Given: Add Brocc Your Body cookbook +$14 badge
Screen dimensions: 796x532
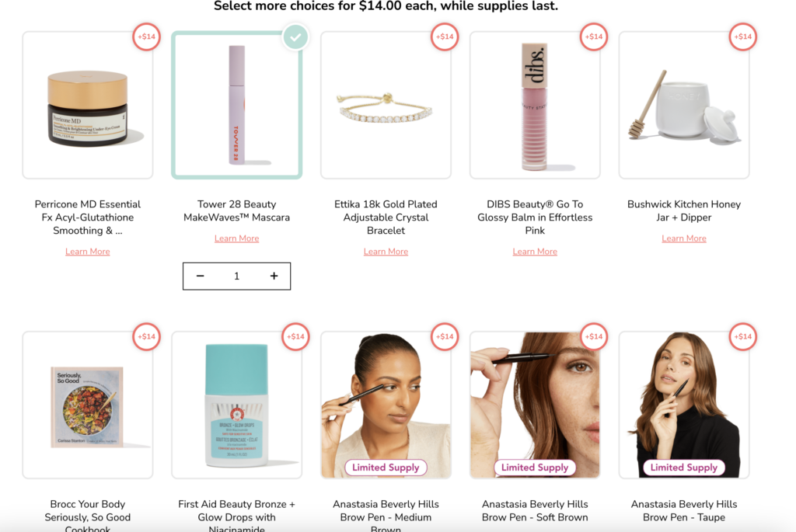Looking at the screenshot, I should coord(147,337).
